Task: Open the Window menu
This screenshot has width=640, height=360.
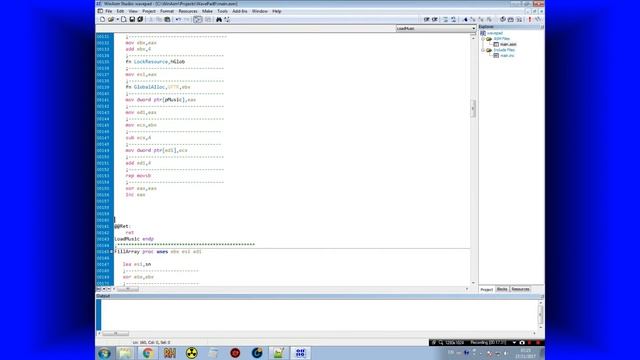Action: pyautogui.click(x=260, y=11)
